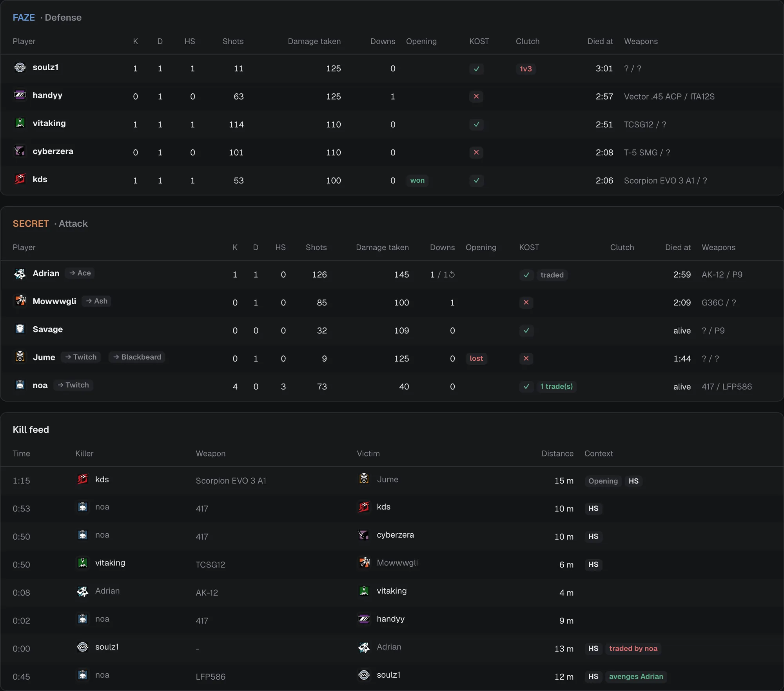Click noa's Twitch operator tag
The height and width of the screenshot is (691, 784).
73,385
